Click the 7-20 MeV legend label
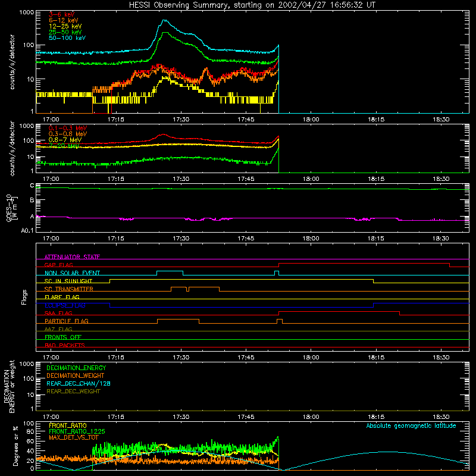Viewport: 476px width, 476px height. 64,146
